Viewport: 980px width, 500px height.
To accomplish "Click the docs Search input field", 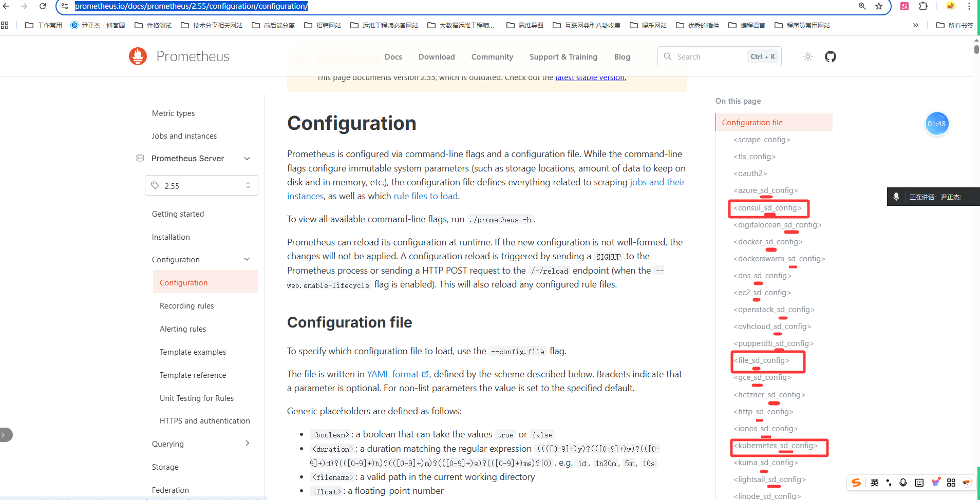I will (719, 56).
